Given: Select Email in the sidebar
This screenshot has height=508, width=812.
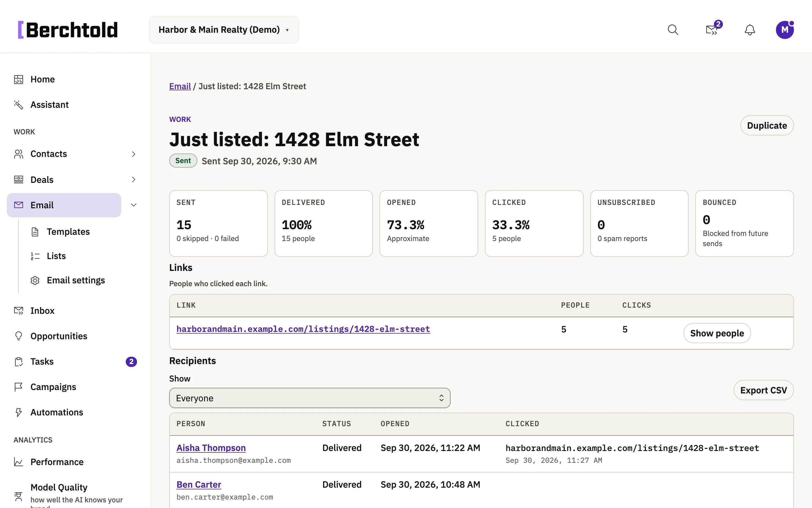Looking at the screenshot, I should pyautogui.click(x=64, y=205).
